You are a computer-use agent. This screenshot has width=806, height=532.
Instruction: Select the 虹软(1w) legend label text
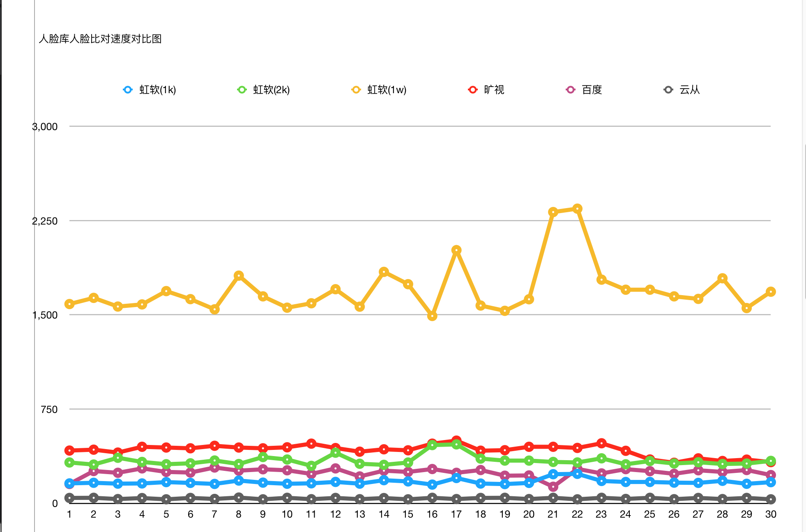coord(387,89)
